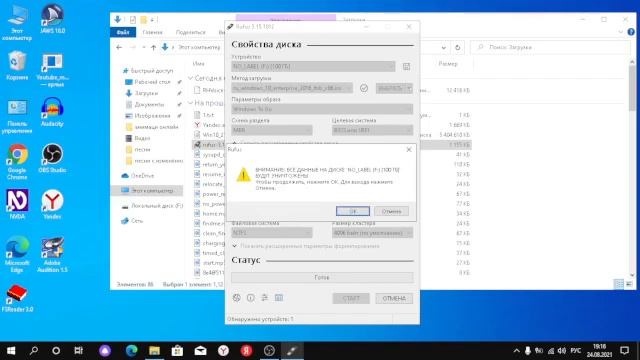Click the Explorer search box
The image size is (640, 360).
[x=550, y=47]
